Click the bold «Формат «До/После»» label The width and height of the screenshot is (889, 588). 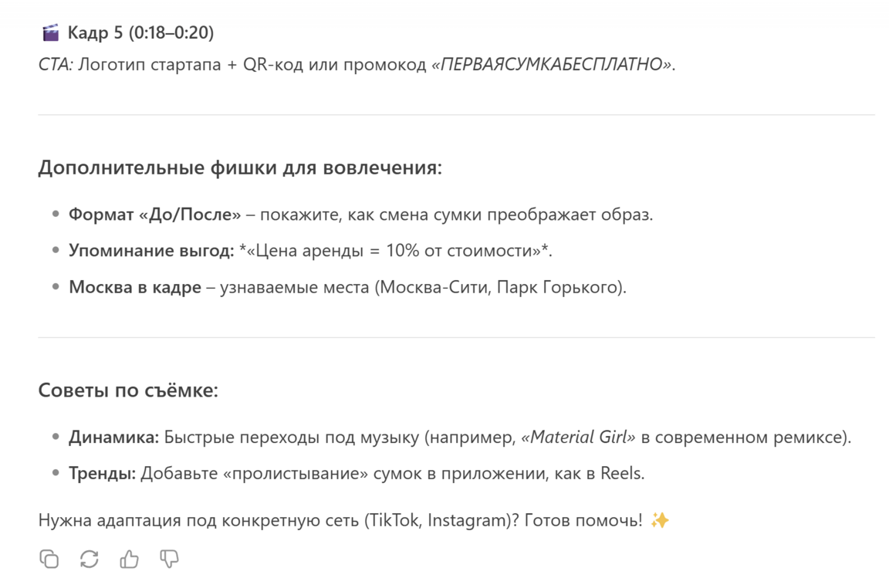point(154,215)
